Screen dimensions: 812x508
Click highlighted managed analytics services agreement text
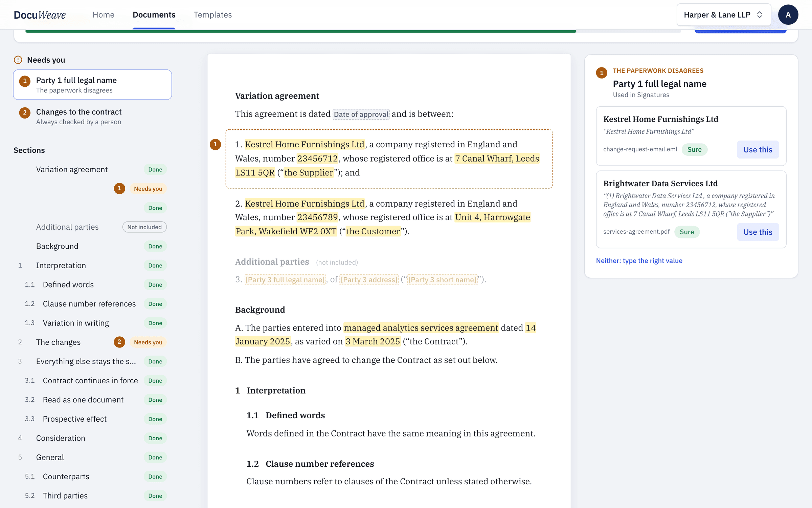[x=421, y=328]
